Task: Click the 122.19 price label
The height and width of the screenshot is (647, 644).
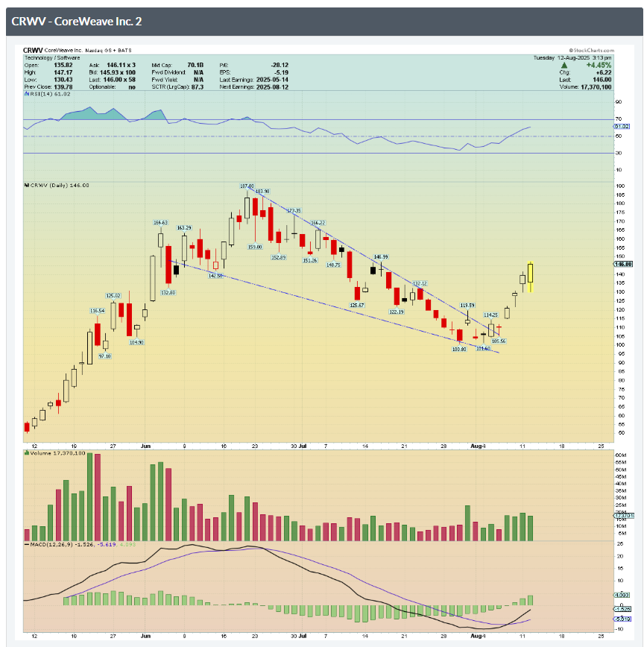Action: pos(396,312)
